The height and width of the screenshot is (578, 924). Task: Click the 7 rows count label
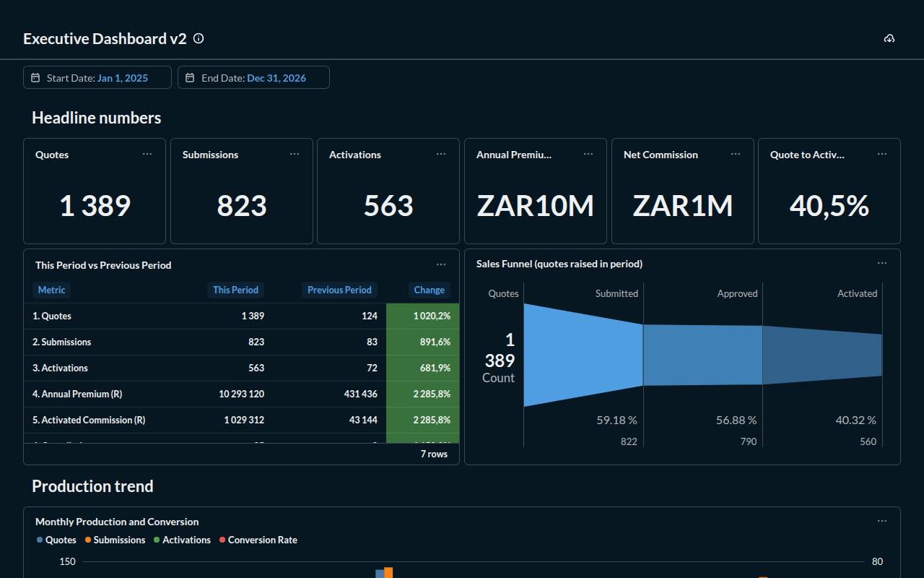[434, 454]
